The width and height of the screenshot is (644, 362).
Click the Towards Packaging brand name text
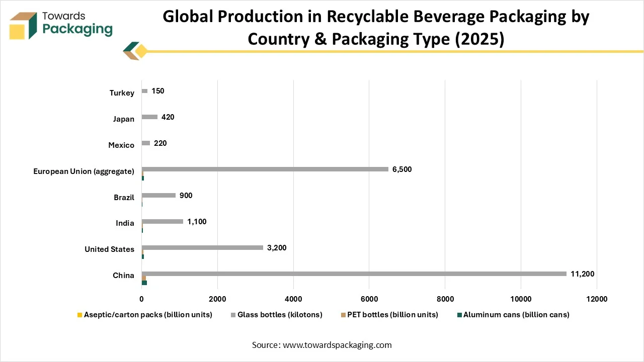[77, 24]
